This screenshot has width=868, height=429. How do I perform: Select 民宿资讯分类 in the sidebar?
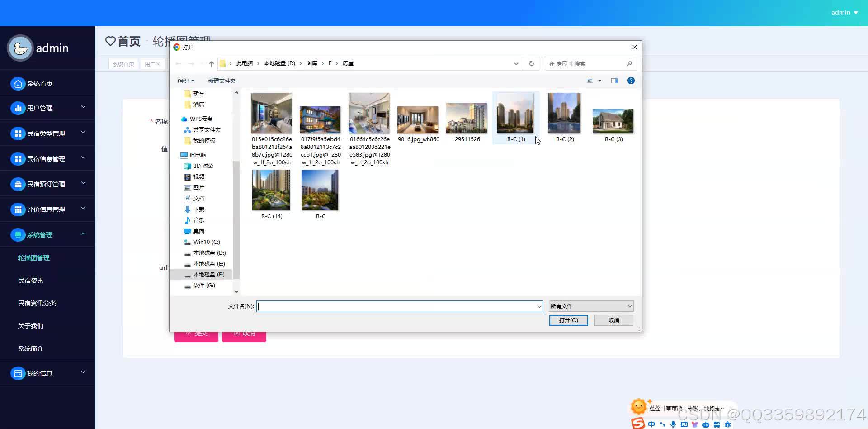(x=37, y=303)
